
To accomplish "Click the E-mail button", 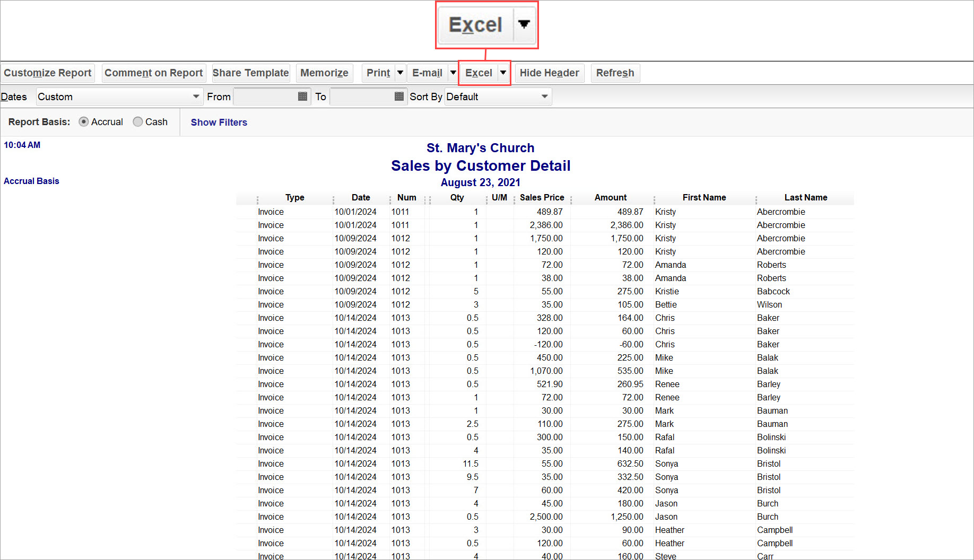I will click(x=427, y=73).
